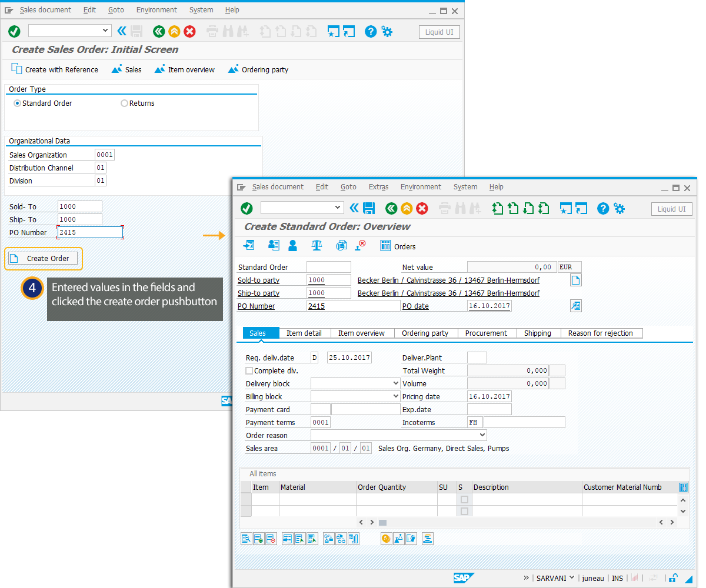
Task: Open Delivery block dropdown
Action: 395,383
